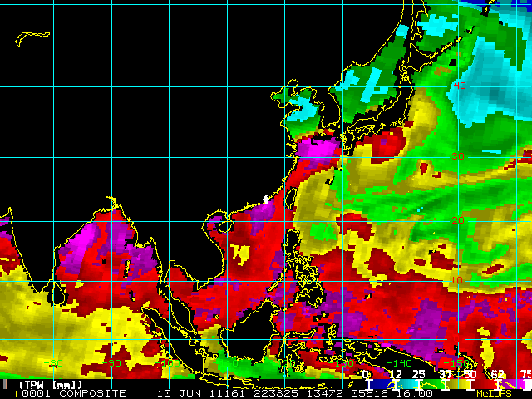Image resolution: width=532 pixels, height=399 pixels.
Task: Click the '(TPW [mm])' product label
Action: [51, 385]
